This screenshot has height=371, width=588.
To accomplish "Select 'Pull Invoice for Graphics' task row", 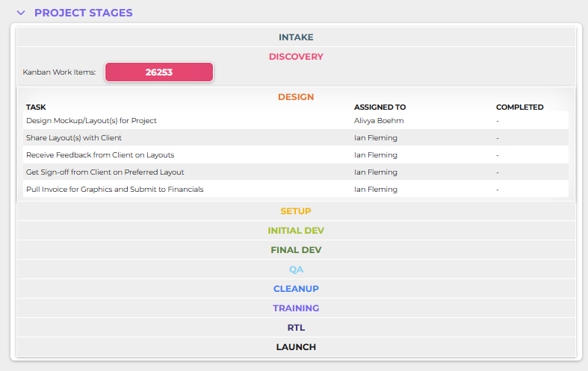I will [x=296, y=190].
